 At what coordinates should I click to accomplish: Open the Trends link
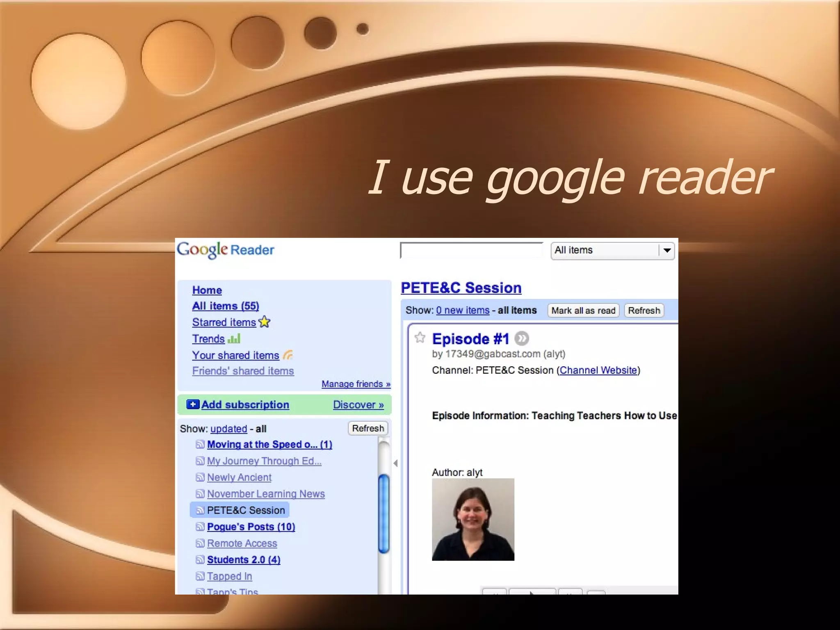pos(208,339)
